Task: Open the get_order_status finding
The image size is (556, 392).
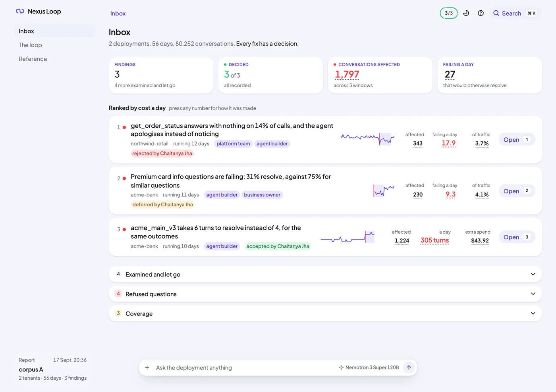Action: click(x=517, y=140)
